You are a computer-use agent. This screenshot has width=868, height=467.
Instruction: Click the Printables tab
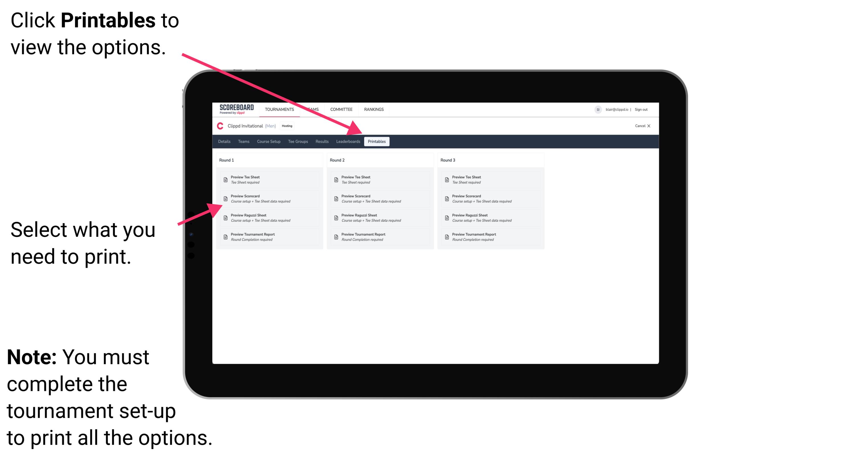376,142
